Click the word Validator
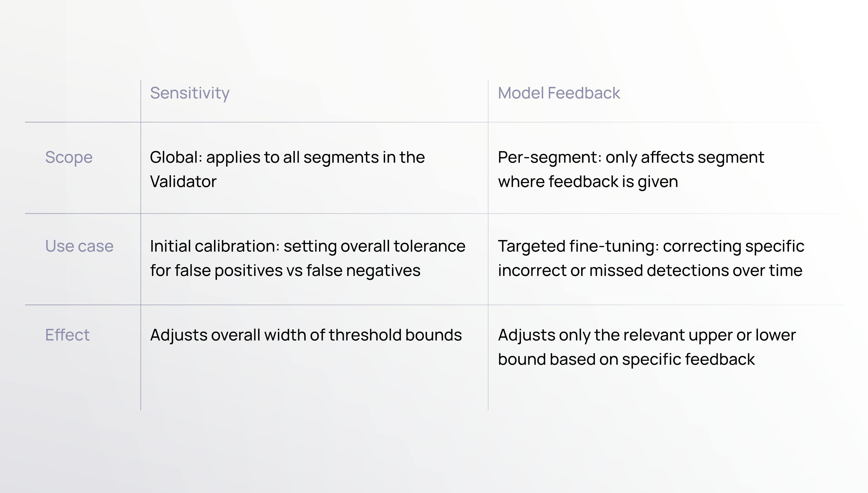This screenshot has height=493, width=868. pos(183,182)
